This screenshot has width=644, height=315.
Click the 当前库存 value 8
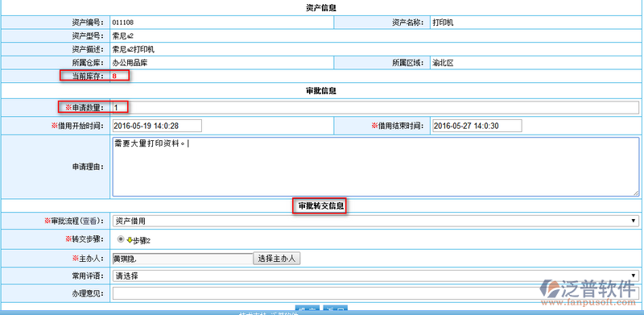point(114,76)
